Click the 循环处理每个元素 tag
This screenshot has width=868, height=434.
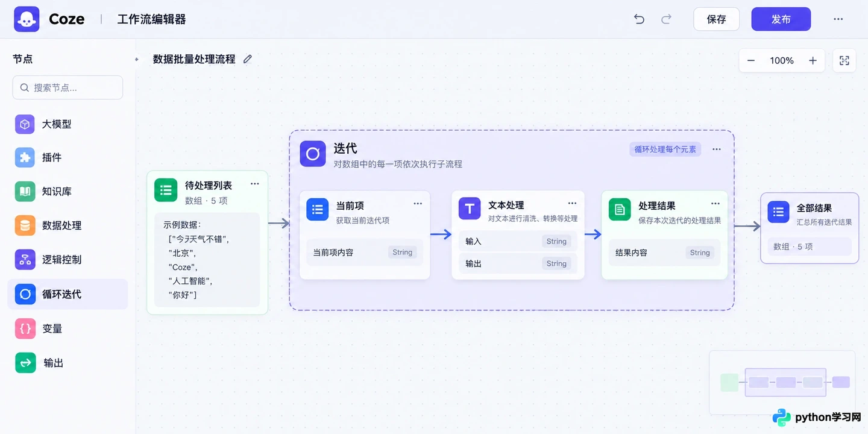click(665, 149)
